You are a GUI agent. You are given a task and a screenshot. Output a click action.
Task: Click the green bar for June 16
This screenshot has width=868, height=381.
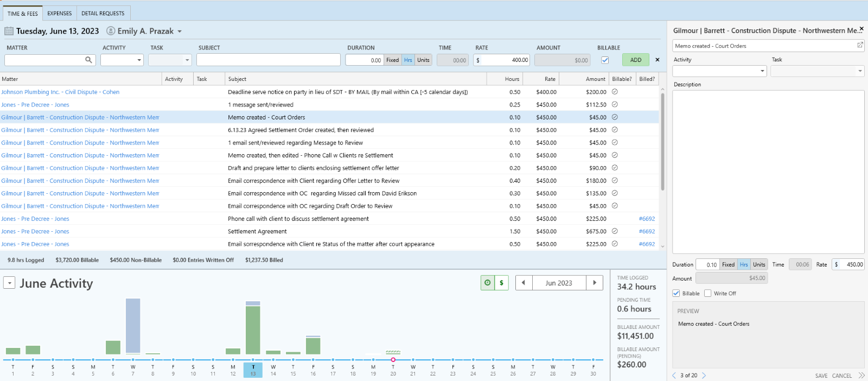tap(313, 346)
